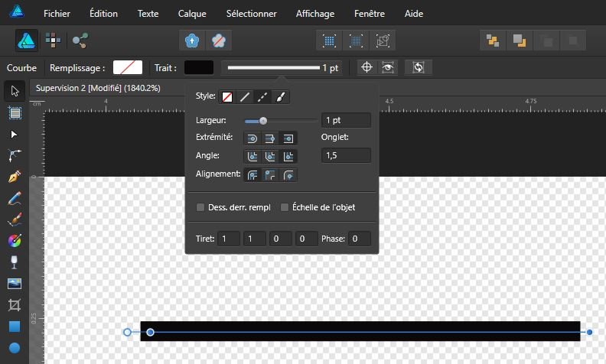Open the Affichage menu
Viewport: 606px width, 364px height.
315,14
